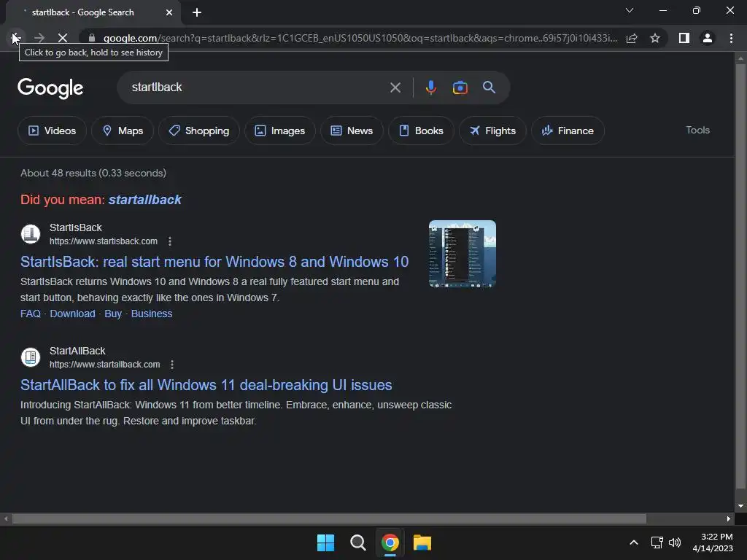
Task: Open a new tab with the plus button
Action: pos(197,12)
